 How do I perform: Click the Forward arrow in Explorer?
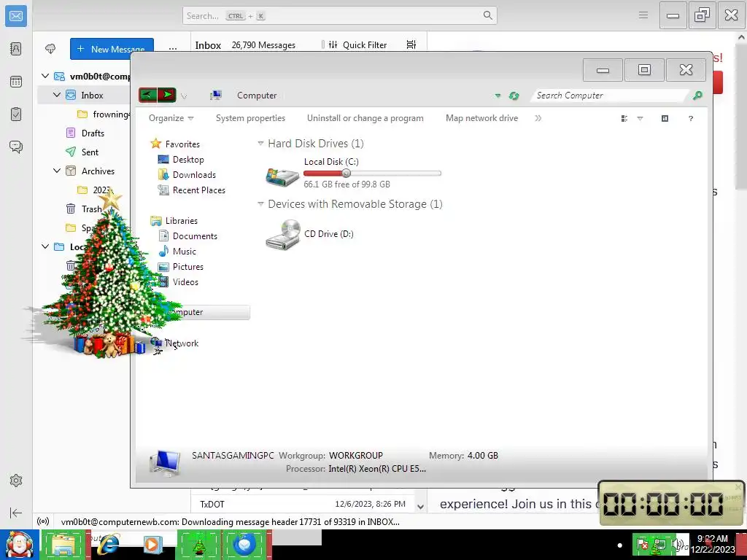pos(167,95)
